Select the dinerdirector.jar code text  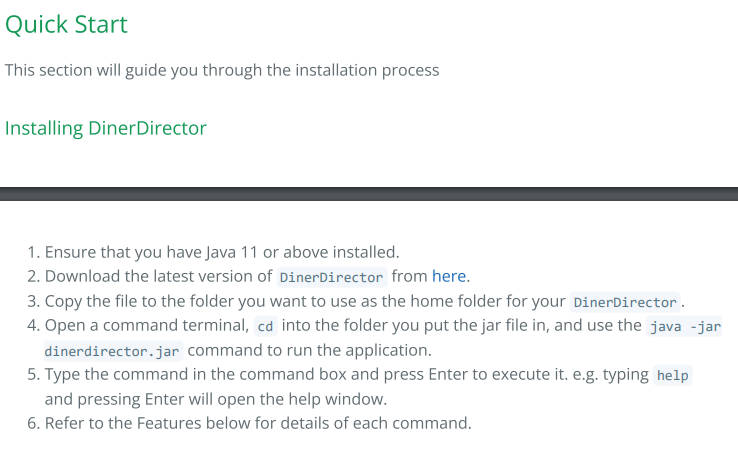(112, 351)
